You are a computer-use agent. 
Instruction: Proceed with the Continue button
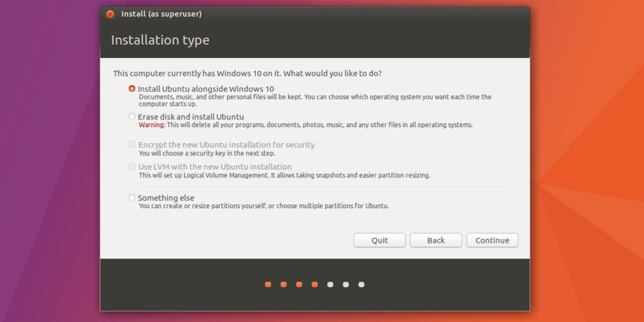492,240
